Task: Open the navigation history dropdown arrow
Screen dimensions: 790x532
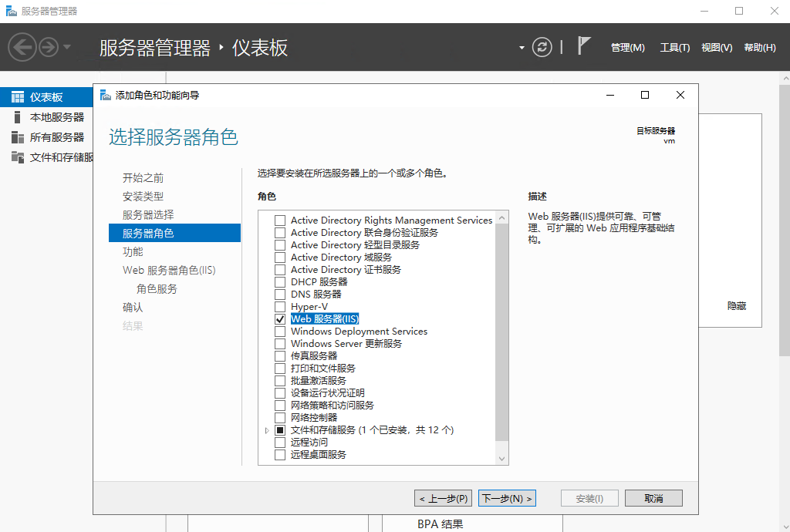Action: tap(67, 48)
